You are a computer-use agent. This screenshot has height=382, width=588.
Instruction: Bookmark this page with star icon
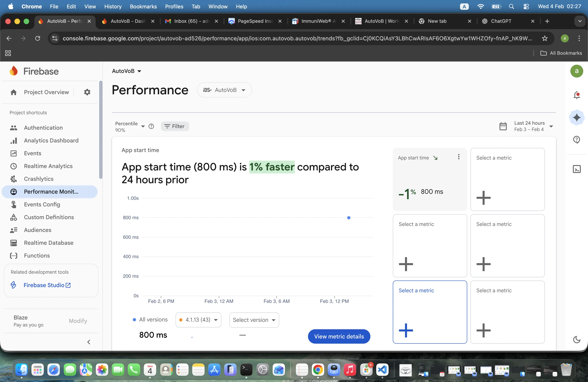pos(545,38)
